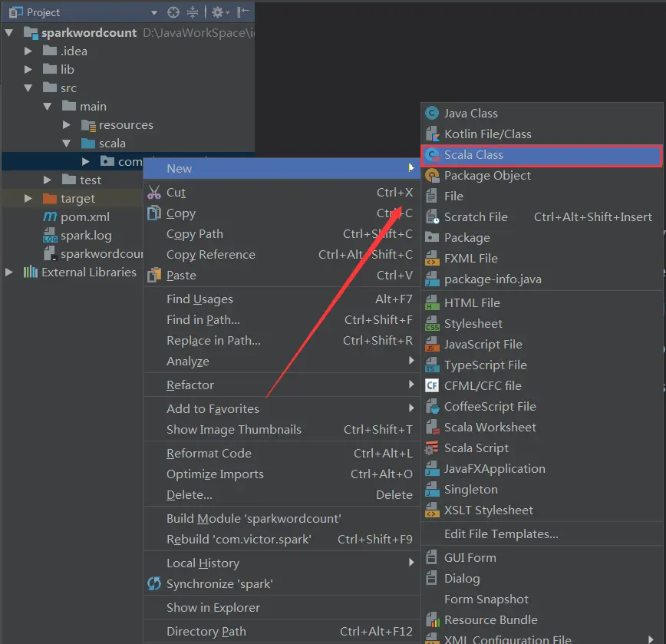
Task: Select Delete... menu item
Action: (282, 495)
